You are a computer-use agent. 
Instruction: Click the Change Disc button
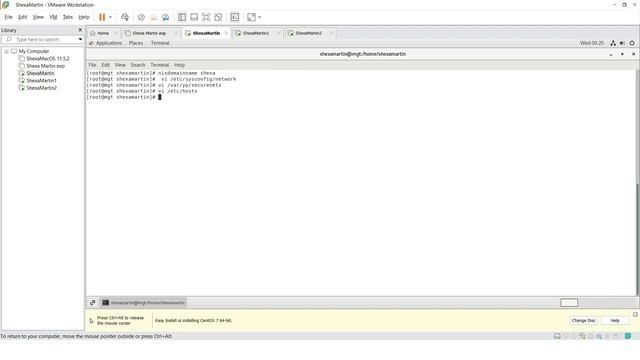tap(583, 320)
